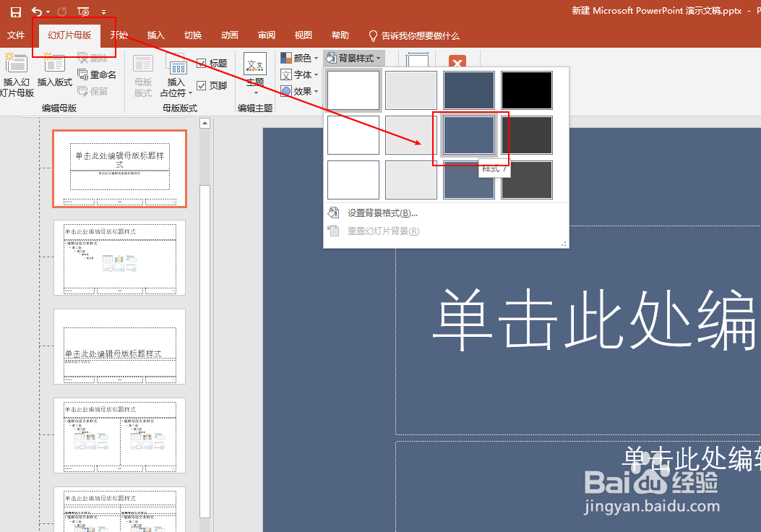The height and width of the screenshot is (532, 761).
Task: Click the gallery resize grip dots
Action: click(564, 244)
